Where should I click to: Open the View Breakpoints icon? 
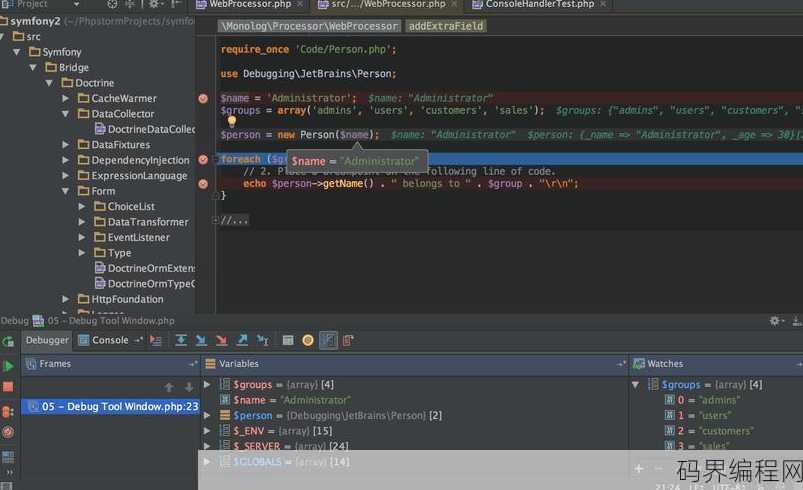tap(8, 412)
